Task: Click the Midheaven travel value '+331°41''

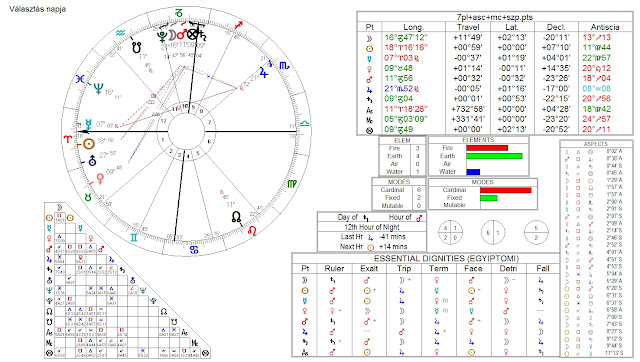Action: (x=468, y=120)
